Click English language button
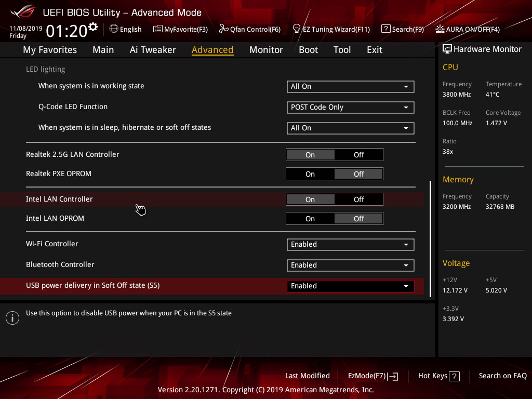This screenshot has height=399, width=532. [x=125, y=29]
